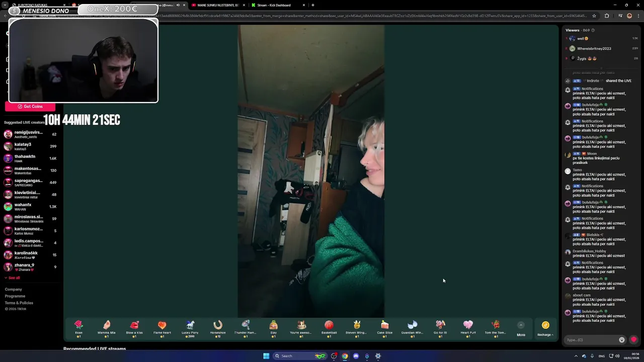The width and height of the screenshot is (644, 362).
Task: Send the Go for it! gift
Action: 440,329
